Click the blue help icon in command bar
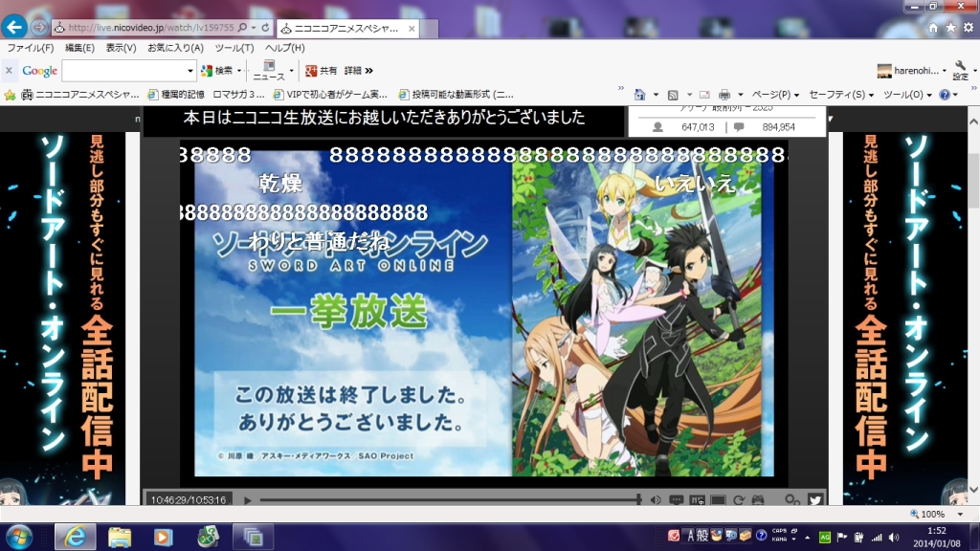Image resolution: width=980 pixels, height=551 pixels. click(x=945, y=95)
